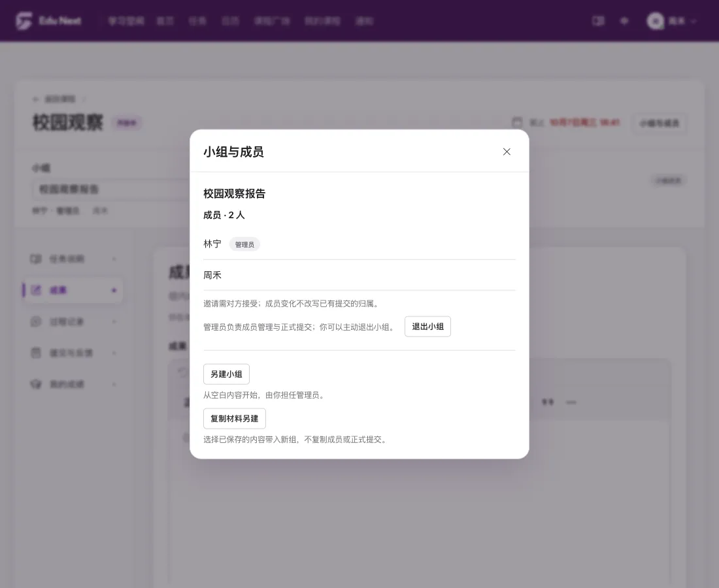The height and width of the screenshot is (588, 719).
Task: Close the 小组与成员 dialog
Action: click(x=506, y=152)
